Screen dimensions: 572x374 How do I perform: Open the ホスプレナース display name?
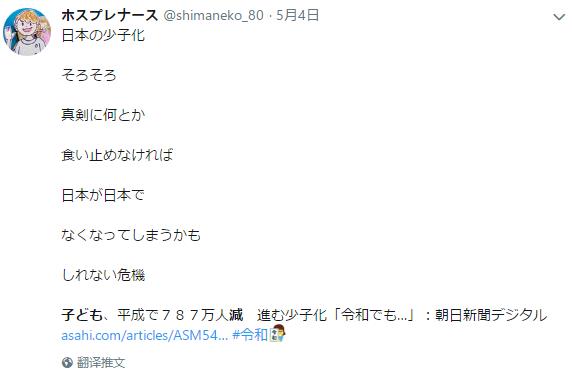[109, 15]
